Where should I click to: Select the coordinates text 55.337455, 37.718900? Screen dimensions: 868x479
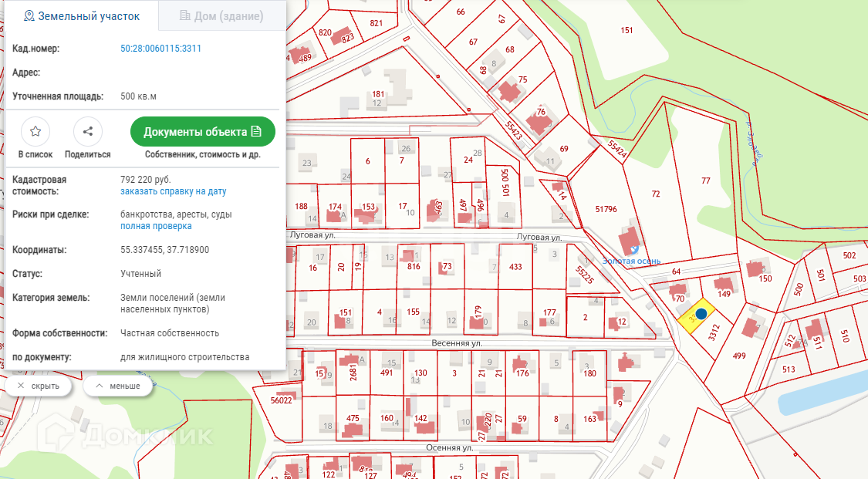[165, 250]
